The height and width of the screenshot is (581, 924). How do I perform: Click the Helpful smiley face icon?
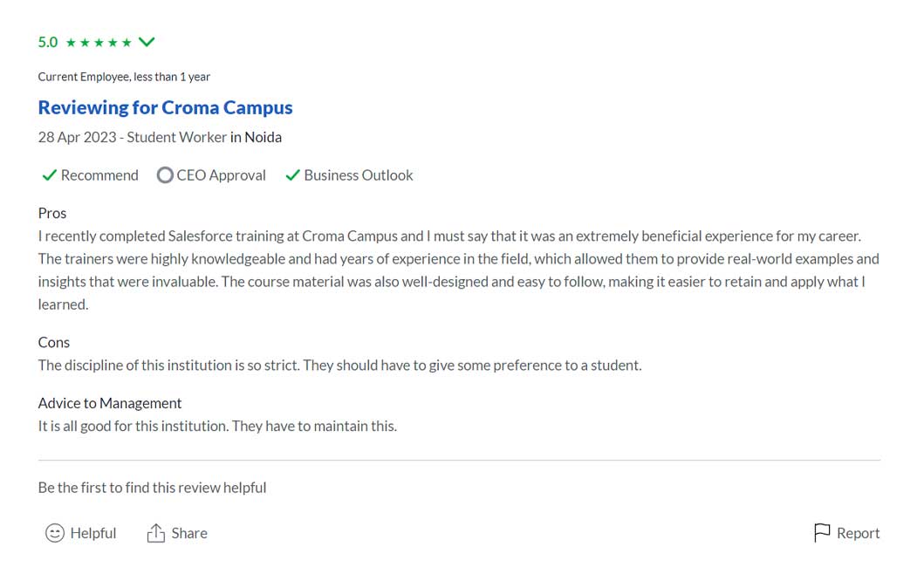(55, 533)
